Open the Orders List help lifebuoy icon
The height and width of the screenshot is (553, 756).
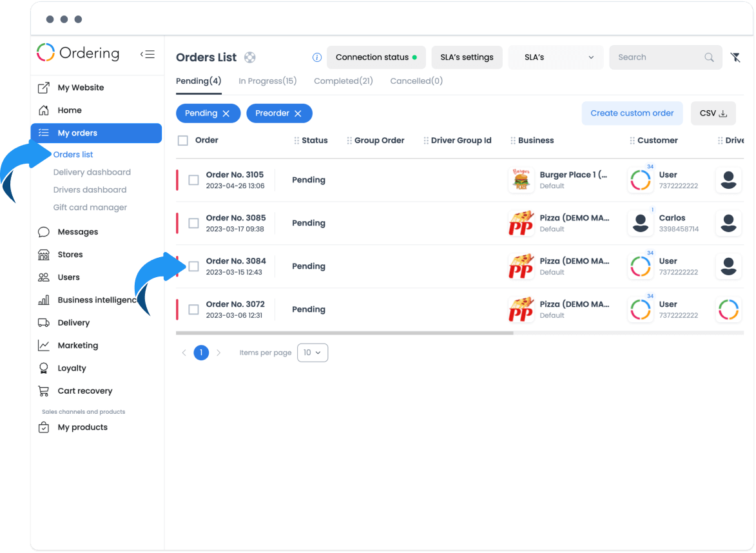coord(250,57)
